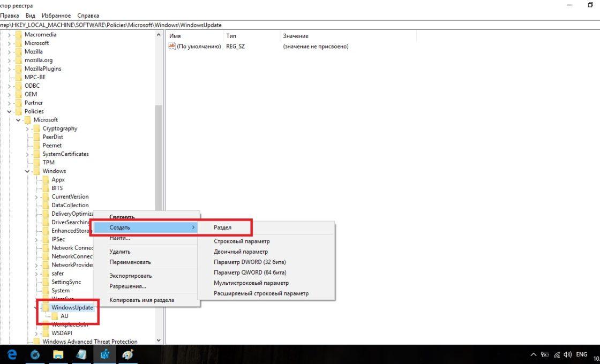600x364 pixels.
Task: Click the tree scrollbar up arrow
Action: point(159,35)
